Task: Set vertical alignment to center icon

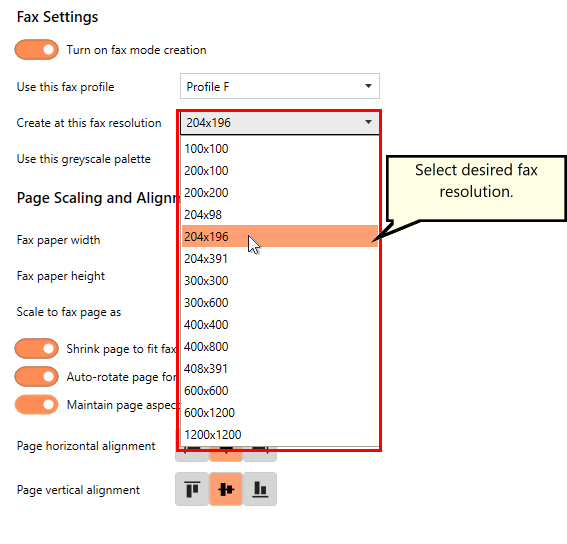Action: tap(226, 489)
